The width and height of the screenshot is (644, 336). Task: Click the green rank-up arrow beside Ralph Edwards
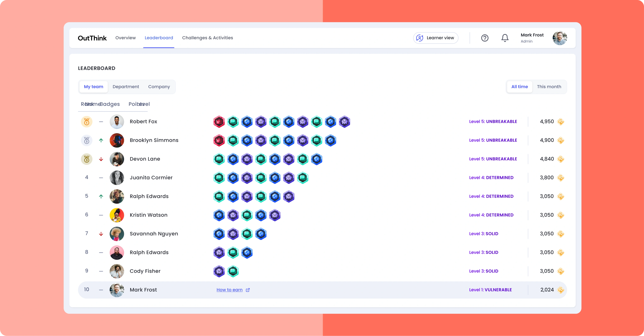click(101, 196)
